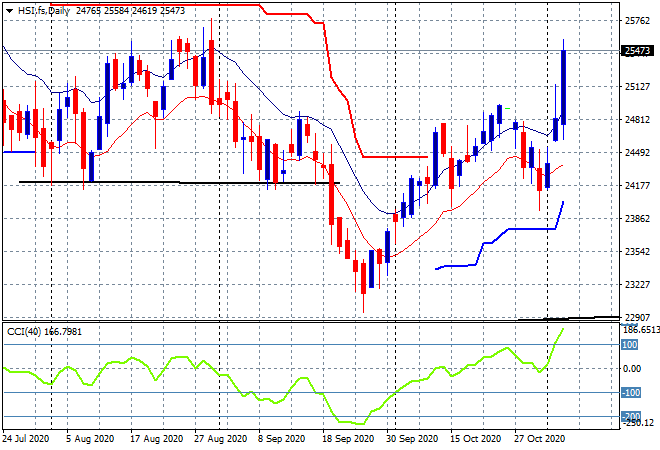The image size is (660, 450).
Task: Click the 24812 price axis label
Action: (637, 120)
